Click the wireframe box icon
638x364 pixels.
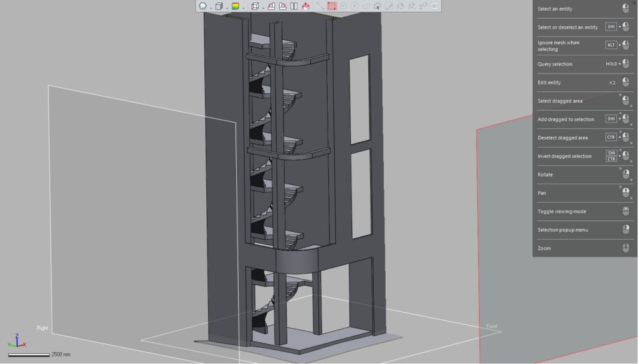click(255, 6)
